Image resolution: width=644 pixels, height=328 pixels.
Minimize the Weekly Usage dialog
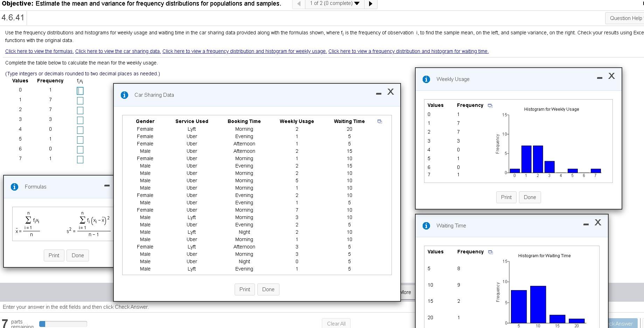click(x=600, y=78)
